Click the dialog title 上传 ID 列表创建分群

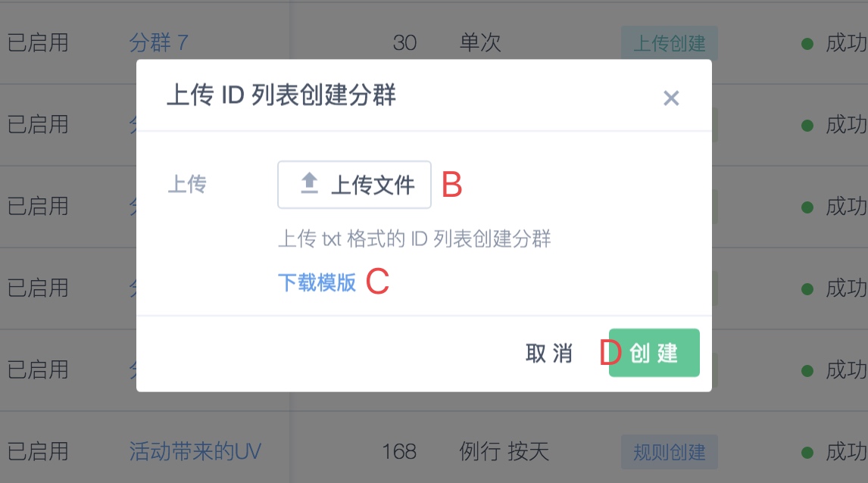[x=281, y=95]
